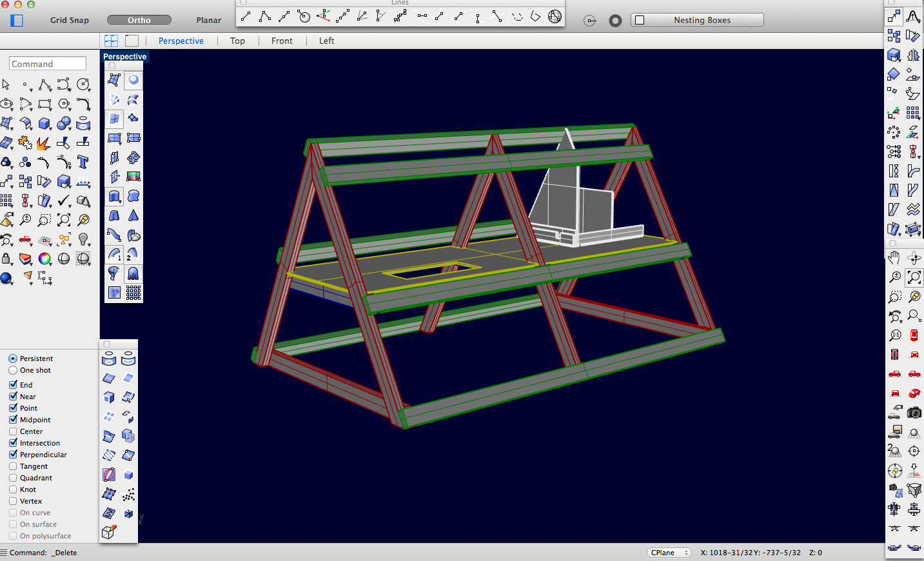
Task: Open the Nesting Boxes layer dropdown
Action: (x=702, y=20)
